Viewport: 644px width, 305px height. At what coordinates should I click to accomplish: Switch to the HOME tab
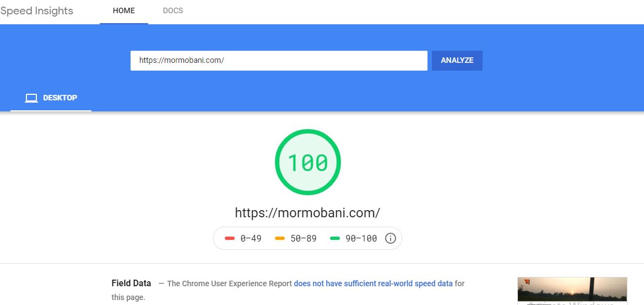pos(124,11)
